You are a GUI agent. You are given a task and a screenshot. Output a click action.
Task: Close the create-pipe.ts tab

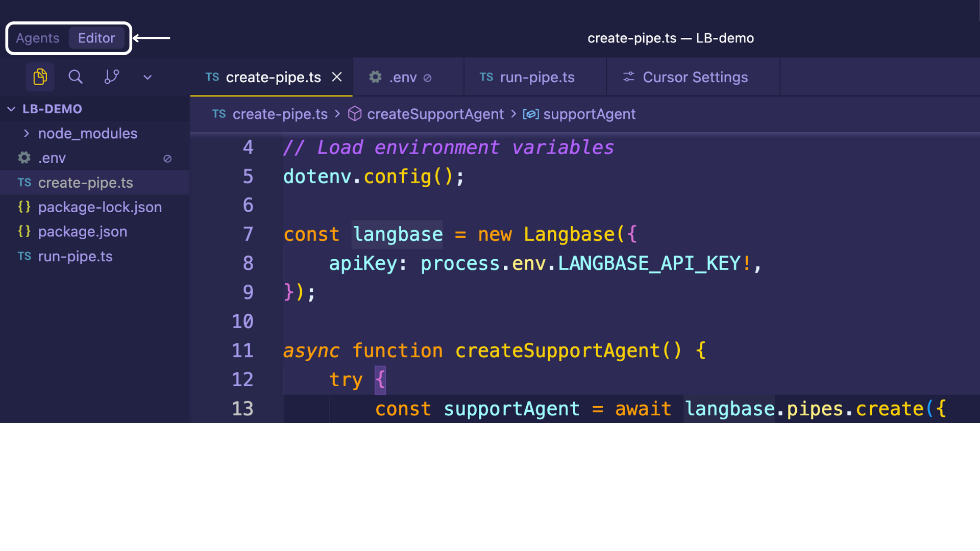pyautogui.click(x=337, y=77)
